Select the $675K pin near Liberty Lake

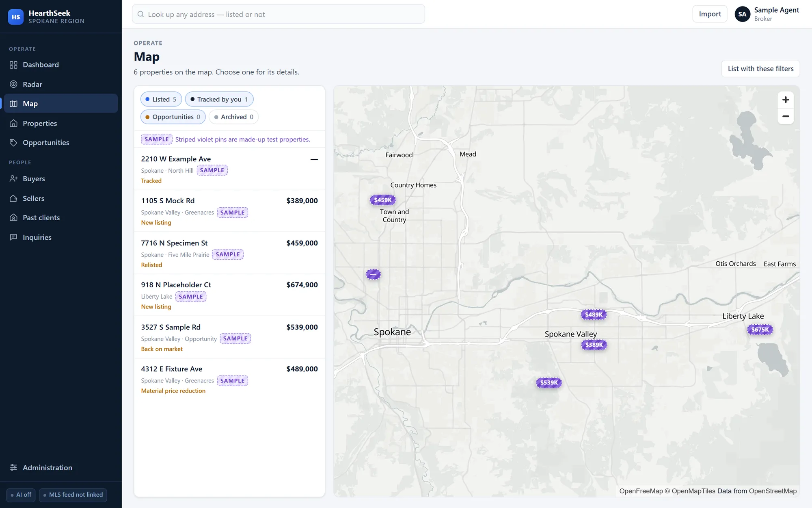[x=760, y=330]
